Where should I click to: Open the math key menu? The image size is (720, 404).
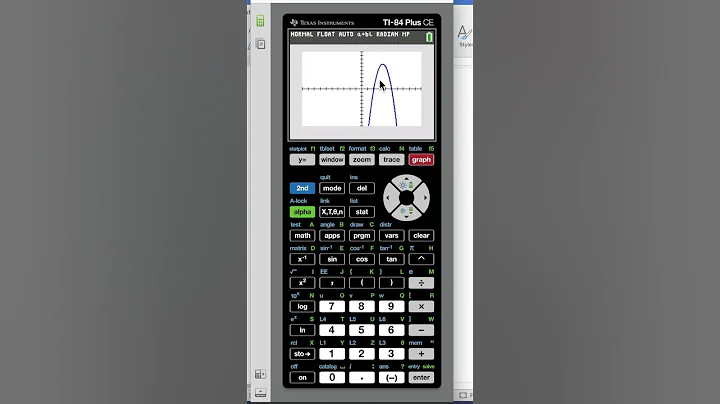click(302, 236)
